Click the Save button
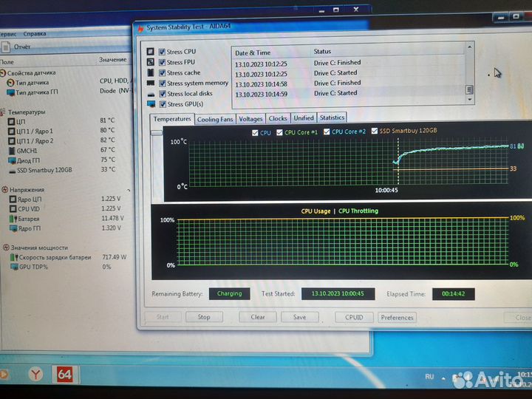The height and width of the screenshot is (399, 532). tap(299, 317)
